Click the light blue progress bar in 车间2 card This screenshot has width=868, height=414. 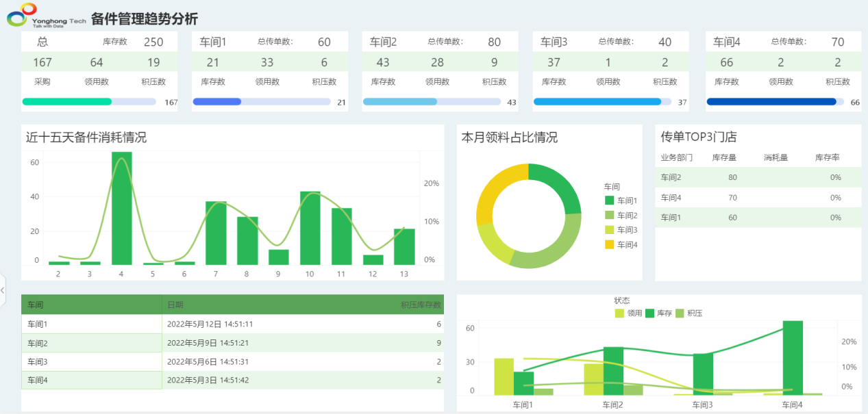pyautogui.click(x=400, y=102)
